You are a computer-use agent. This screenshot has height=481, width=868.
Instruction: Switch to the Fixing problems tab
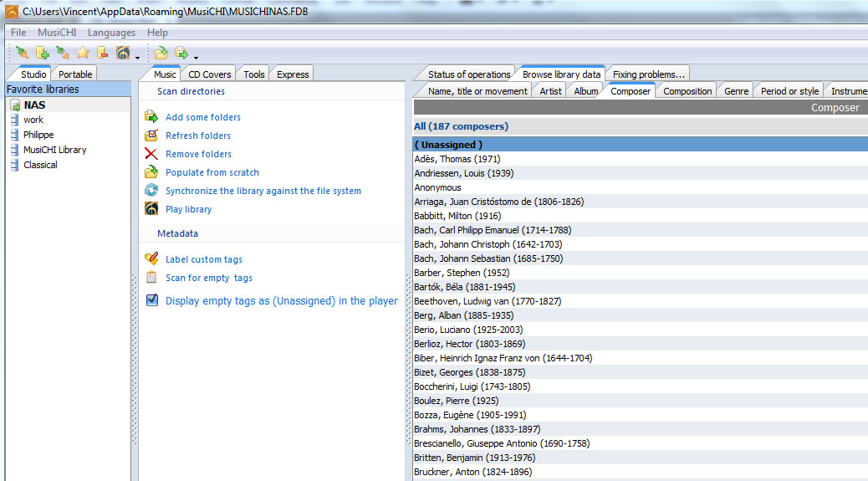tap(649, 74)
